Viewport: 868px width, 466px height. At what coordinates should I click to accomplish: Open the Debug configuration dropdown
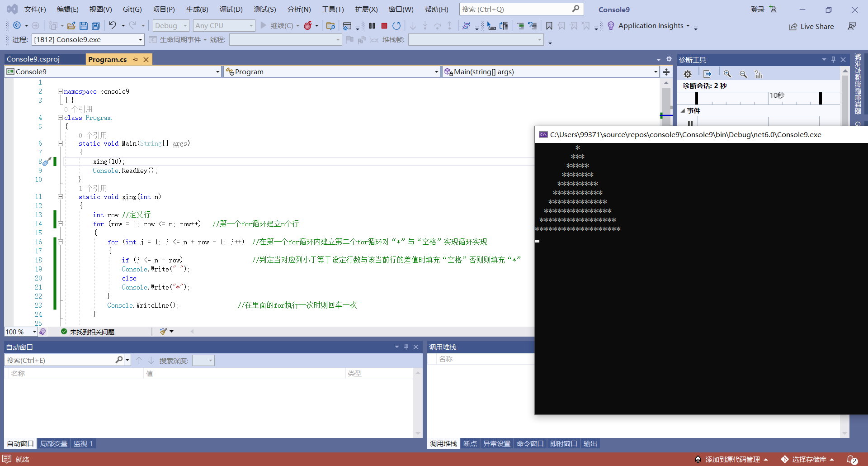pyautogui.click(x=170, y=26)
